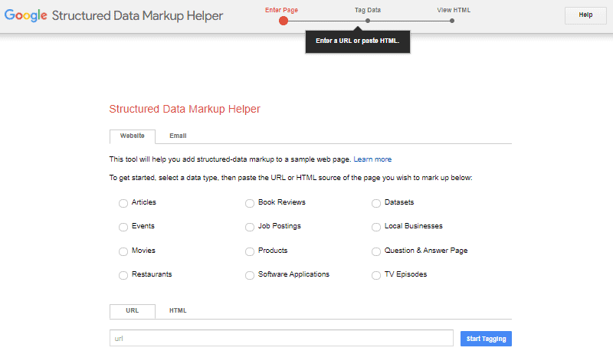This screenshot has height=364, width=613.
Task: Select the Local Businesses option
Action: [x=376, y=227]
